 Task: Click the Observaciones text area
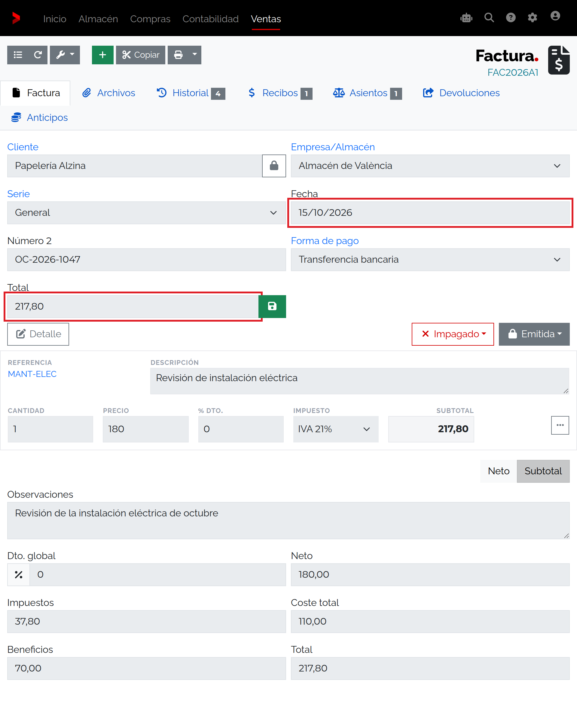coord(288,520)
